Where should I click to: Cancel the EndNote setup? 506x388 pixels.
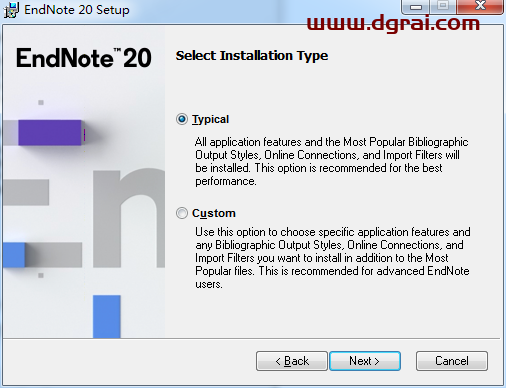(452, 361)
